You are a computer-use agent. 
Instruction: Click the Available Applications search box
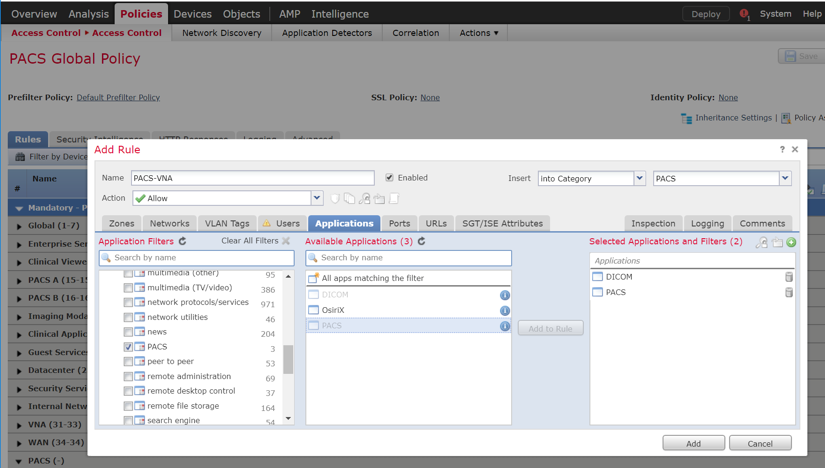[x=408, y=258]
